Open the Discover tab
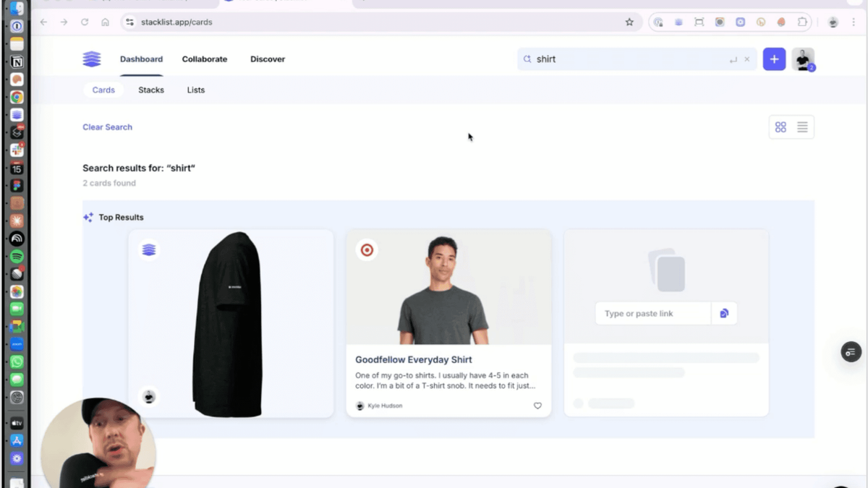868x488 pixels. [268, 59]
